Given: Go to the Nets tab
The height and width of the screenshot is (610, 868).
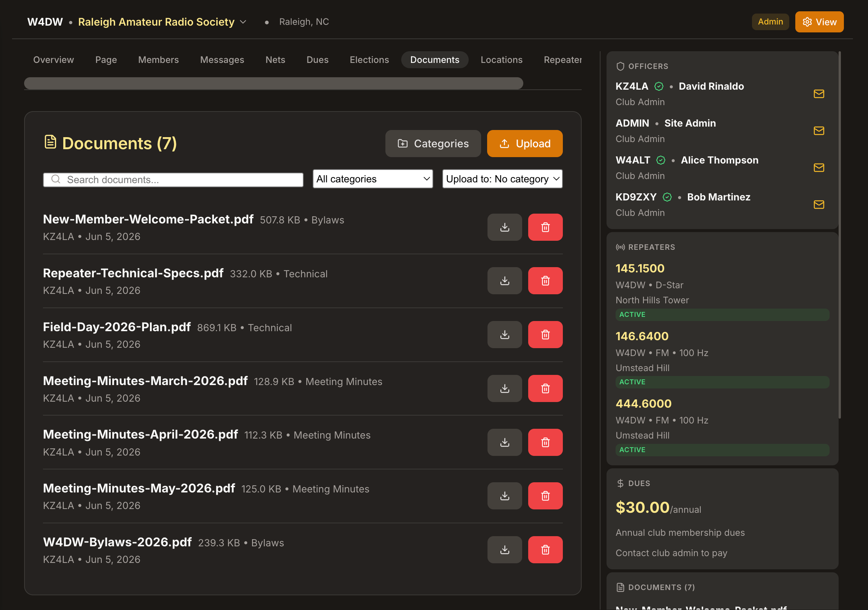Looking at the screenshot, I should (x=275, y=60).
